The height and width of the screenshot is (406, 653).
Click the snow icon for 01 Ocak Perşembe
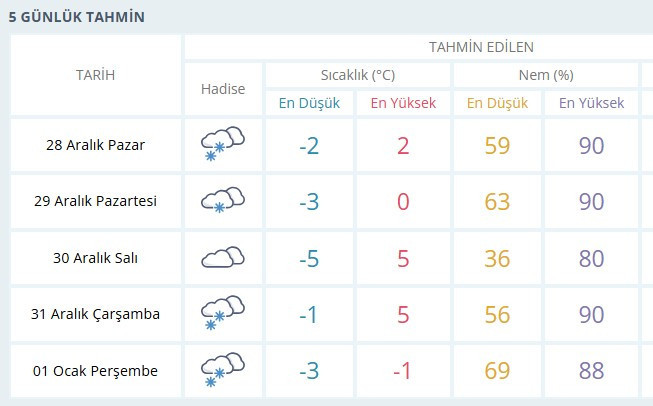[223, 371]
